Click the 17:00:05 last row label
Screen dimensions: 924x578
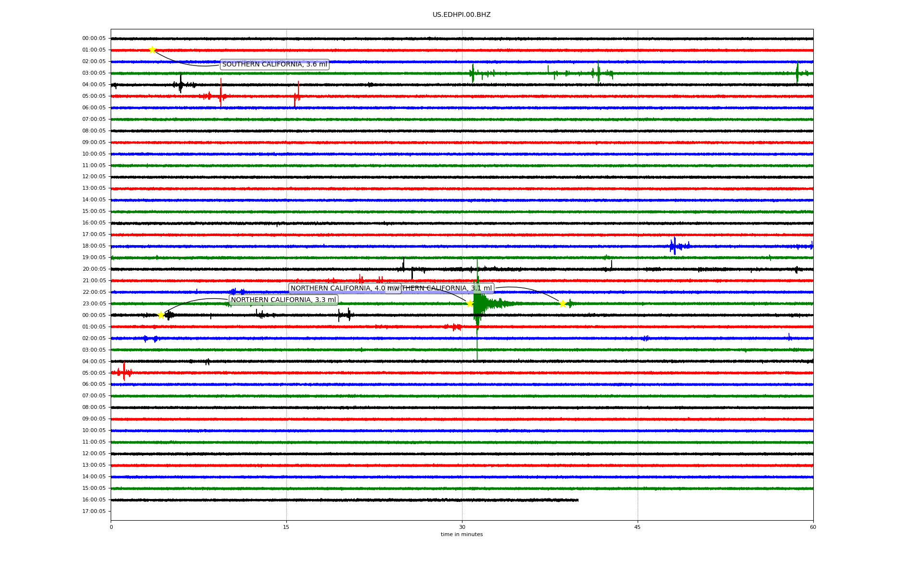[x=94, y=511]
